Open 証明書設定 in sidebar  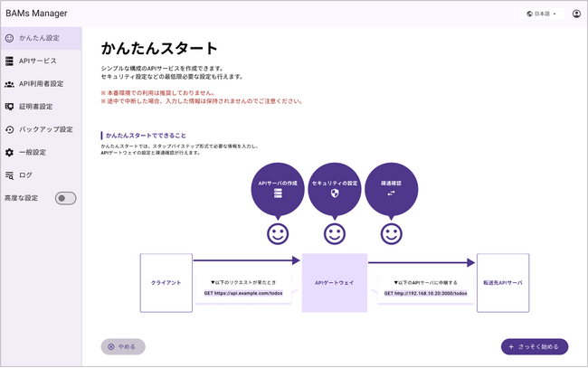(x=41, y=107)
